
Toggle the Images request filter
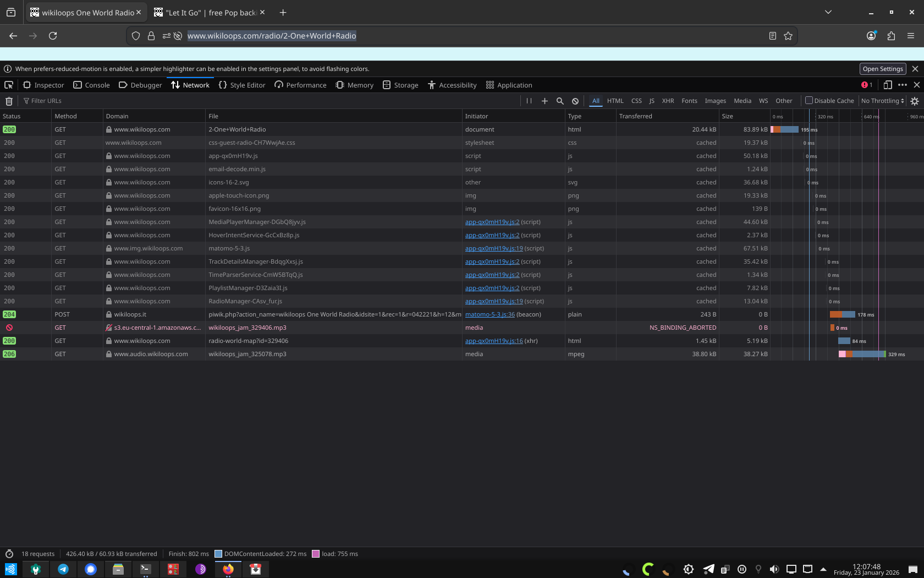(715, 101)
